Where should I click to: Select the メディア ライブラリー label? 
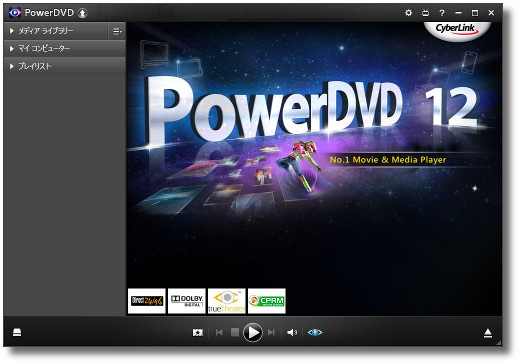[46, 31]
